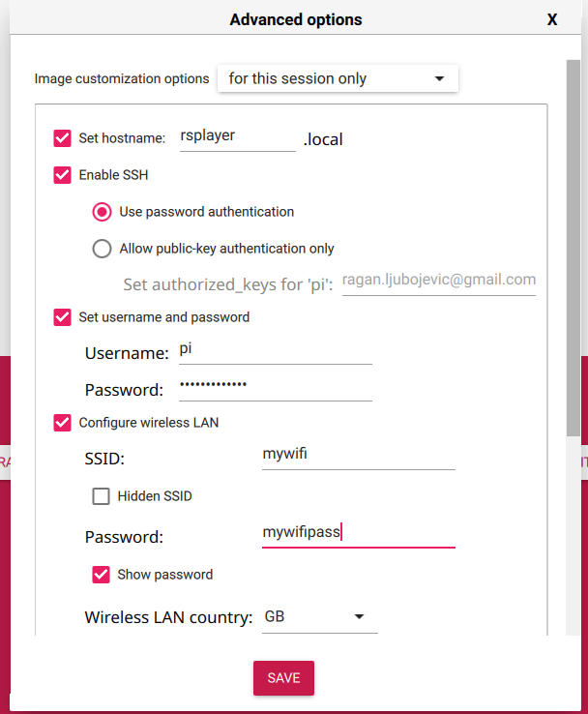Click the wifi password field mywifipass
The height and width of the screenshot is (714, 588).
[x=359, y=534]
